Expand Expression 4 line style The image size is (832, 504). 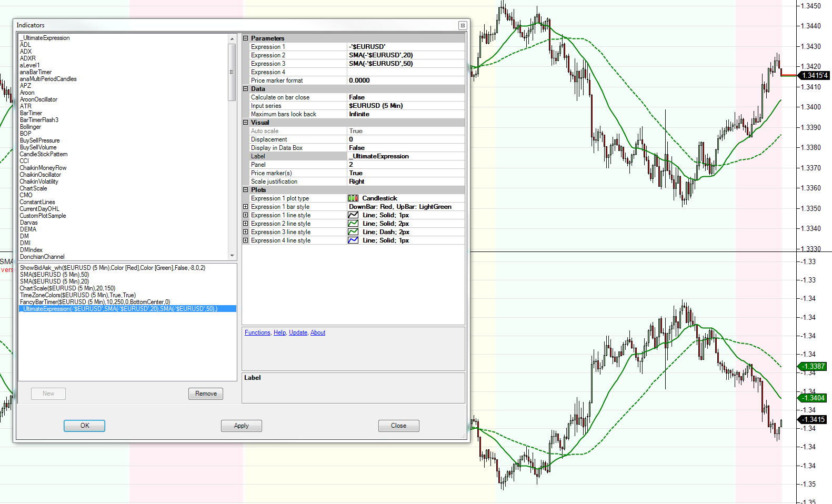pos(245,240)
